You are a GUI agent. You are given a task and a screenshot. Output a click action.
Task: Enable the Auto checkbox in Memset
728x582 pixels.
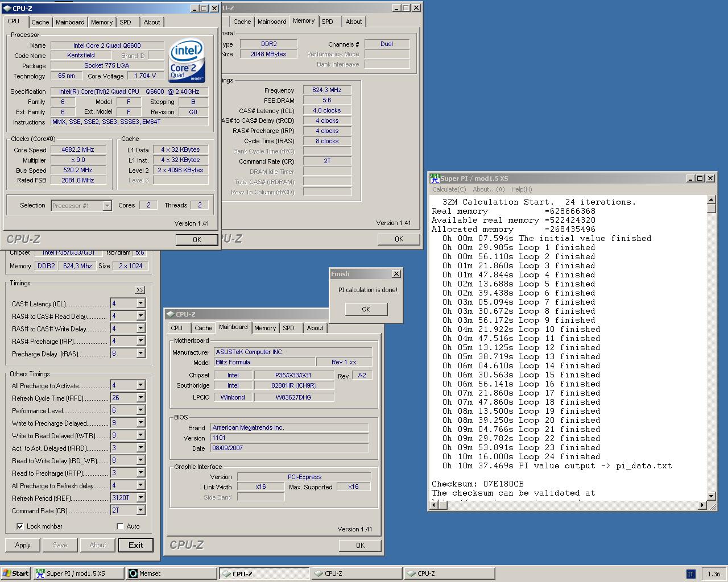point(120,526)
